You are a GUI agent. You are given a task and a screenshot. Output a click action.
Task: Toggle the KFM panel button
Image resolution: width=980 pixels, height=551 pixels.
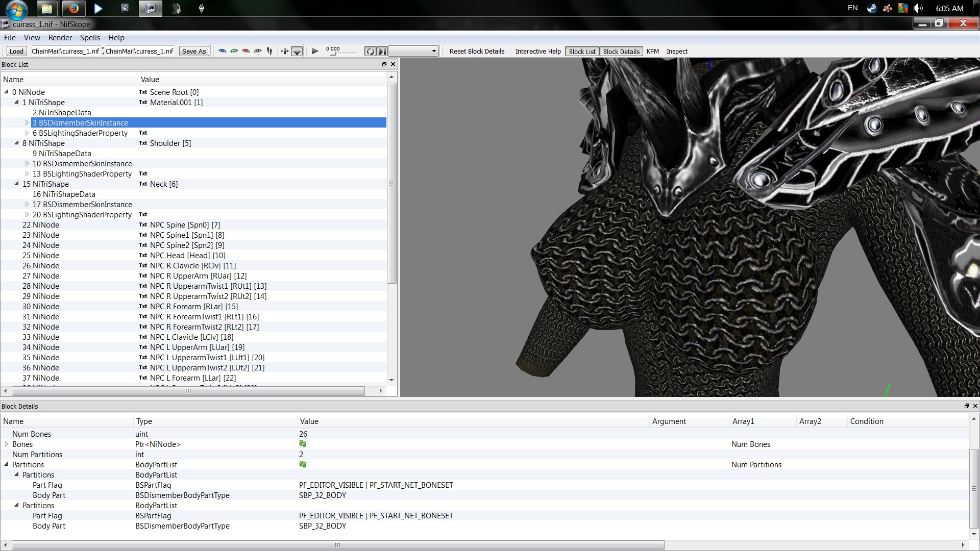[x=653, y=52]
